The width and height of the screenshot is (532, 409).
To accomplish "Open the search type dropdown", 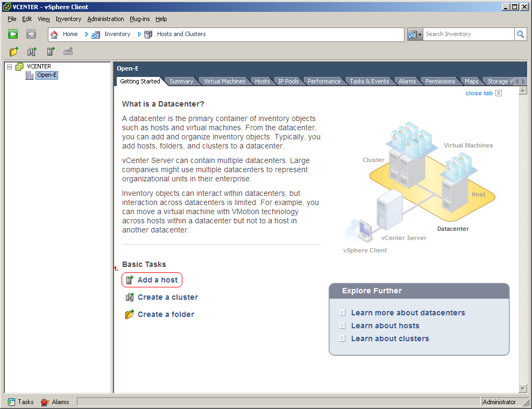I will point(415,34).
